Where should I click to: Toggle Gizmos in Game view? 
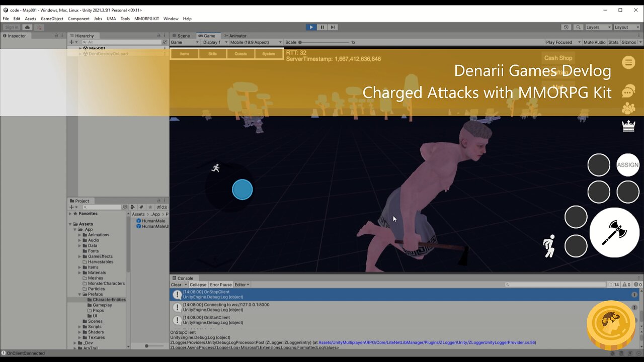coord(628,42)
